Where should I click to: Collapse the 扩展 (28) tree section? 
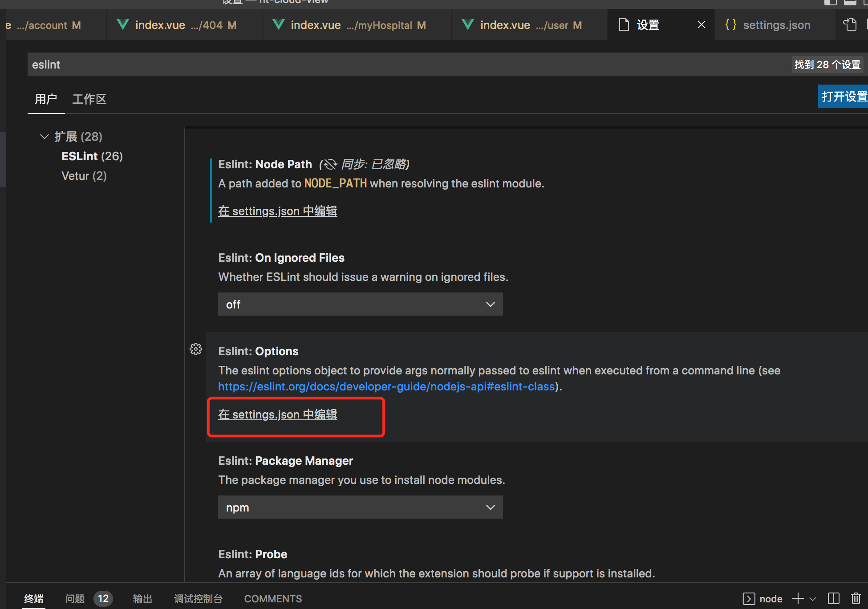pyautogui.click(x=44, y=136)
